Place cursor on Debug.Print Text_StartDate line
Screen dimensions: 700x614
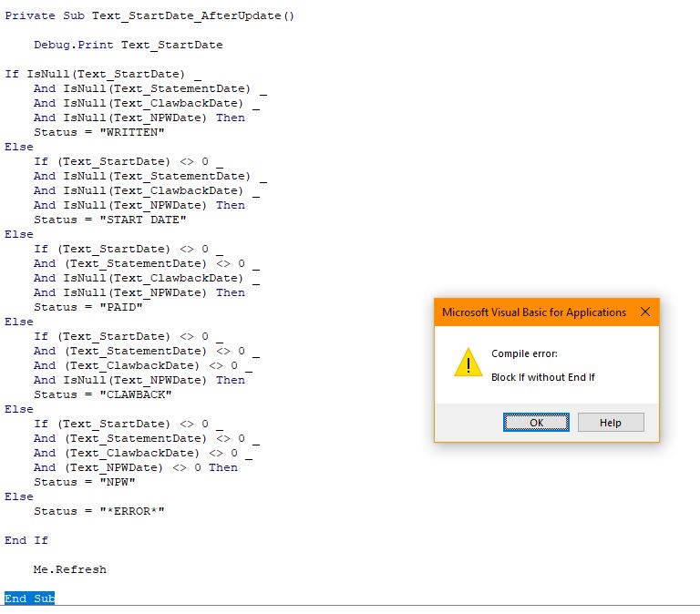[x=128, y=45]
